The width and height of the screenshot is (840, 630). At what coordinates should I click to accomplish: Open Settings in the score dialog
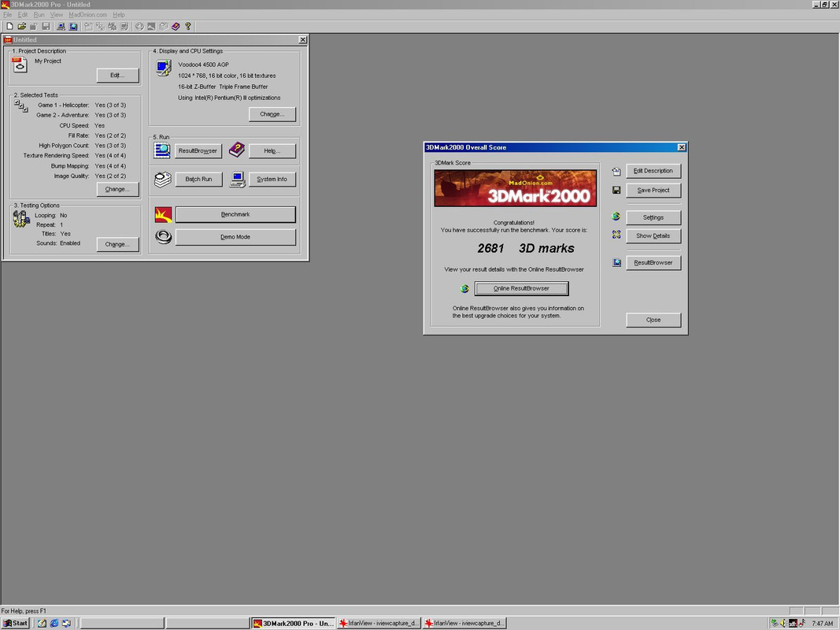[x=653, y=217]
